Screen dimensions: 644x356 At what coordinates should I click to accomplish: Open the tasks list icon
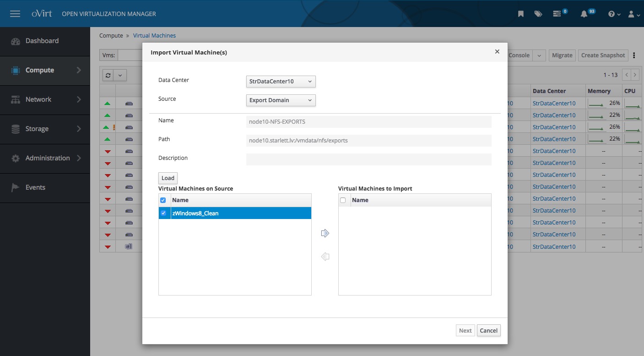point(557,14)
